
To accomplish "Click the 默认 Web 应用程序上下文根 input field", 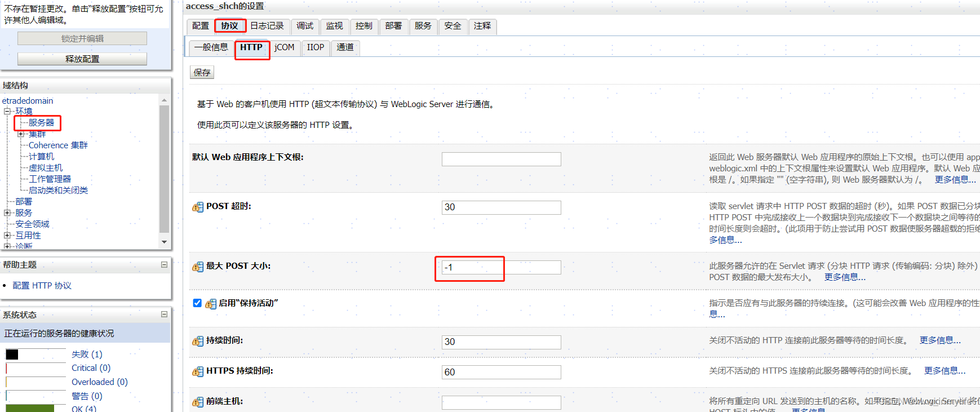I will [501, 159].
